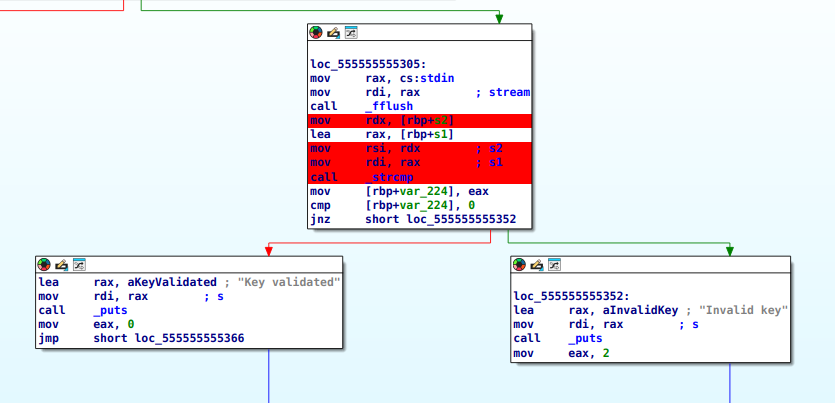Viewport: 835px width, 403px height.
Task: Select the highlighted mov rdx, [rbp+s2] line
Action: pyautogui.click(x=420, y=121)
